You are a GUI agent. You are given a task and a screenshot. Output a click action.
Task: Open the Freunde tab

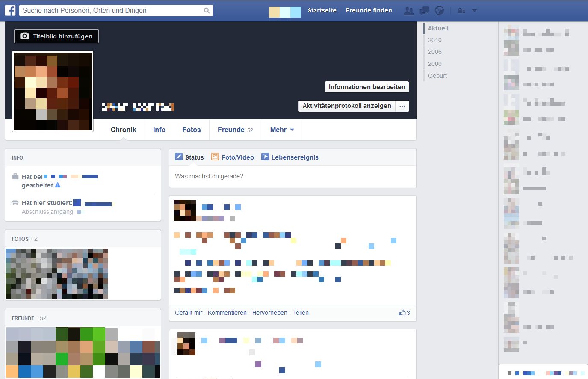235,130
